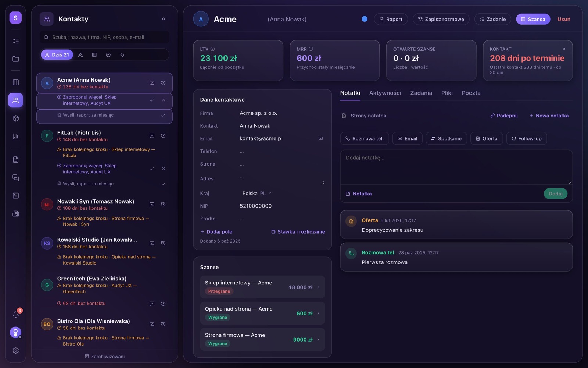Click the user avatar in sidebar

[x=15, y=332]
